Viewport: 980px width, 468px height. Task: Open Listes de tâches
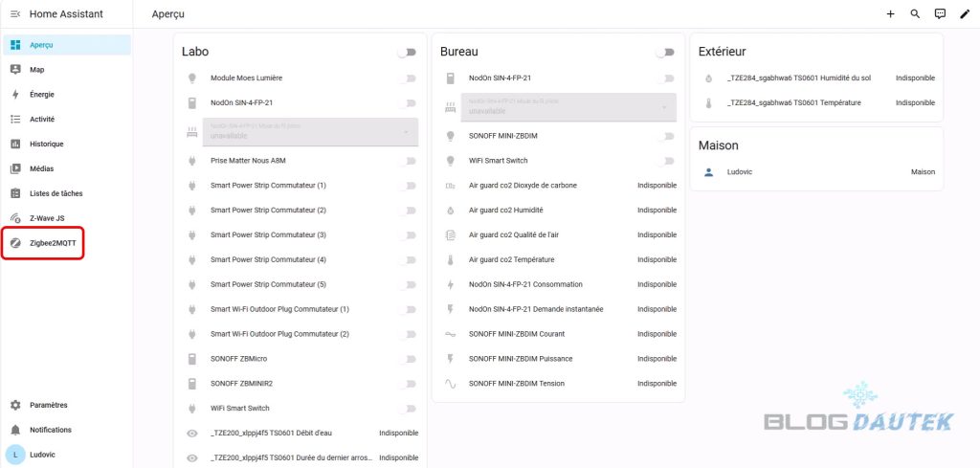[x=66, y=193]
